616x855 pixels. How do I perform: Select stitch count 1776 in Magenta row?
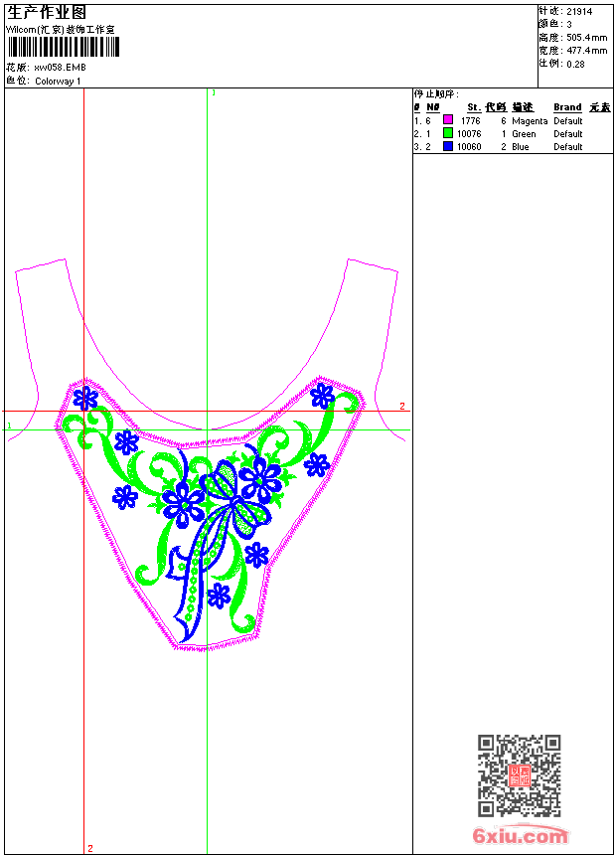(471, 121)
